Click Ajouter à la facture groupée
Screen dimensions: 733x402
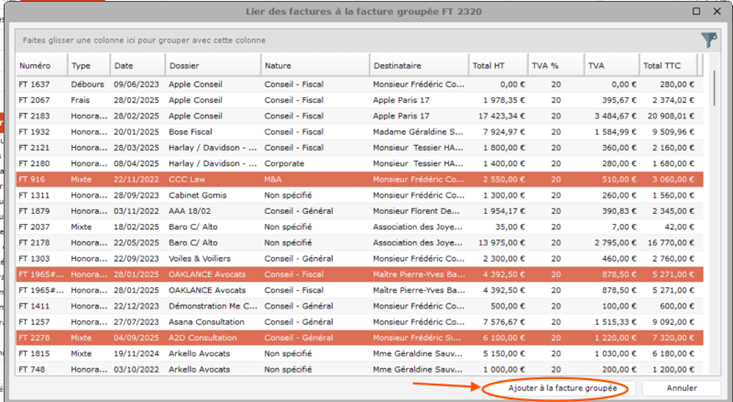(555, 387)
